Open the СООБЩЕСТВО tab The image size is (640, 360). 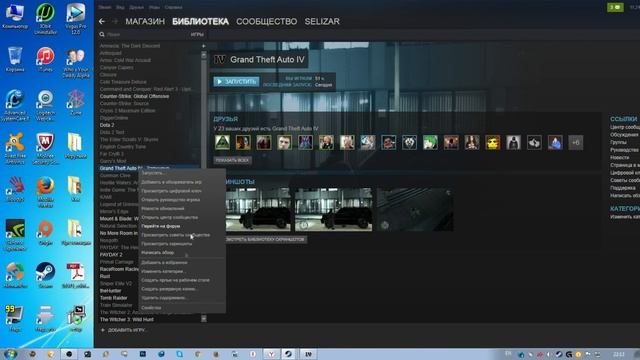(x=267, y=22)
